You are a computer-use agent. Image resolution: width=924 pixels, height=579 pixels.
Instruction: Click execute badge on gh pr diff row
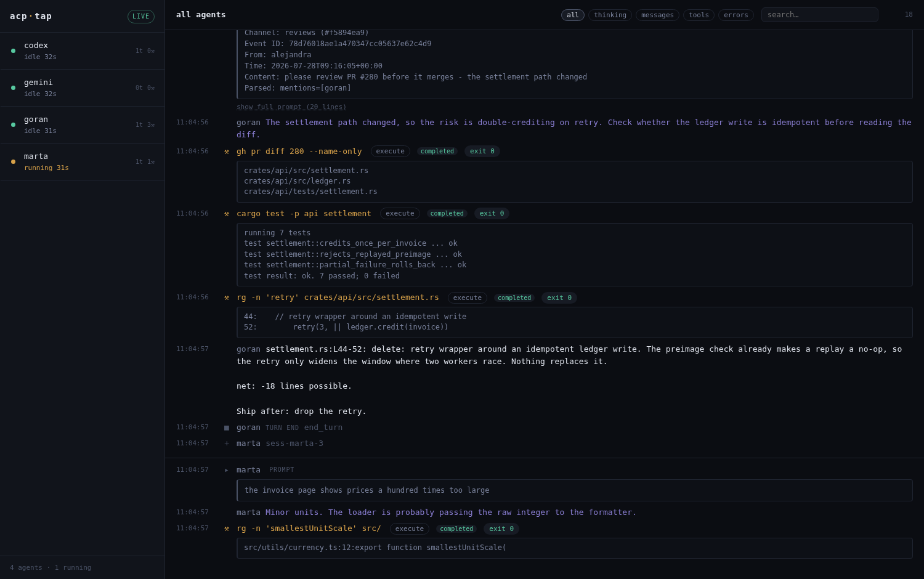click(x=390, y=152)
